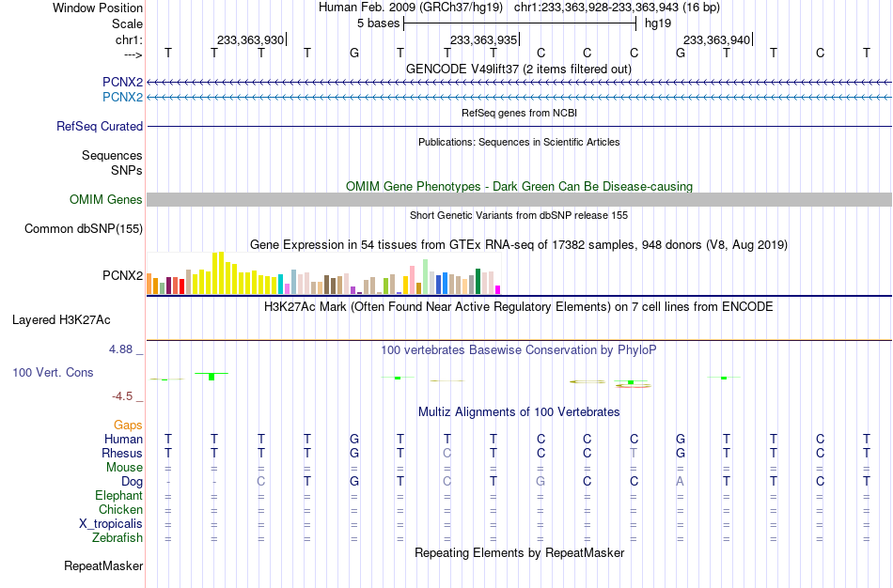Click the OMIM Genes gray bar
The image size is (893, 588).
pyautogui.click(x=519, y=199)
